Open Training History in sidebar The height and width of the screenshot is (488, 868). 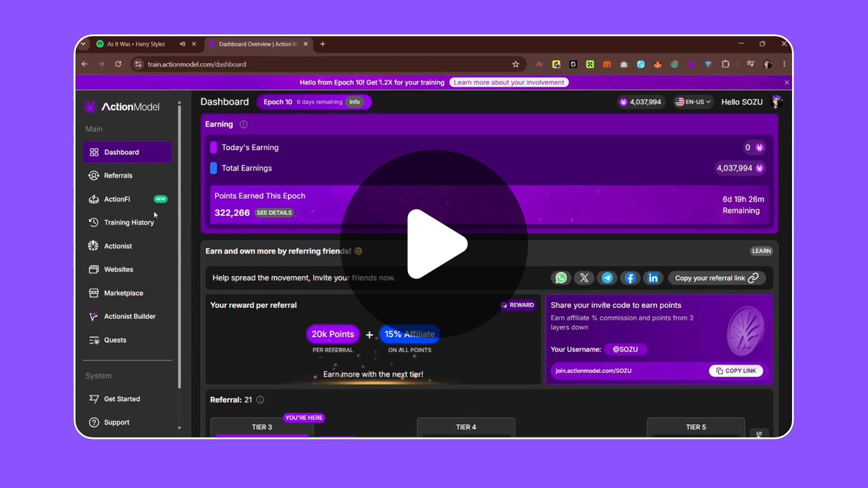tap(127, 223)
